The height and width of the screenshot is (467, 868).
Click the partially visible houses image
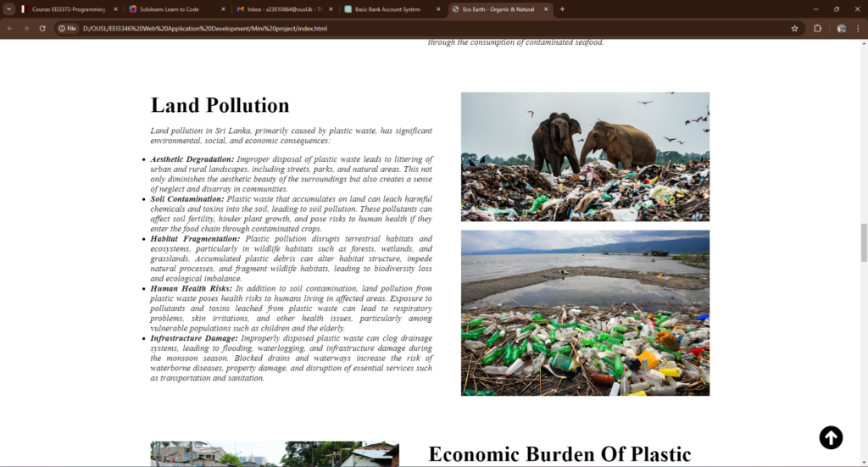pyautogui.click(x=275, y=453)
